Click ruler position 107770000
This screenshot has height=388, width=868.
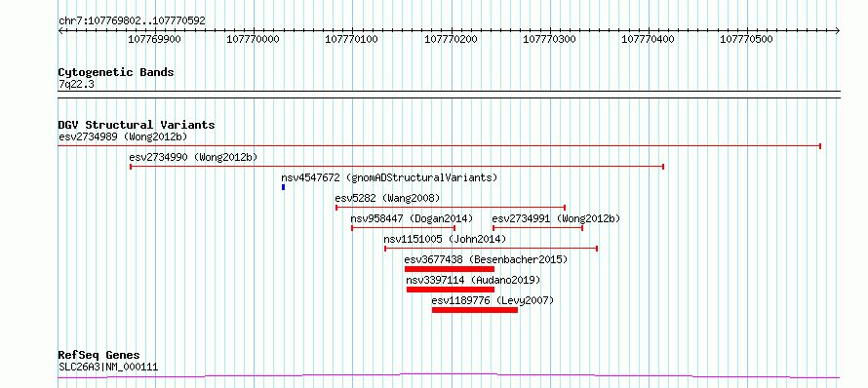coord(253,39)
